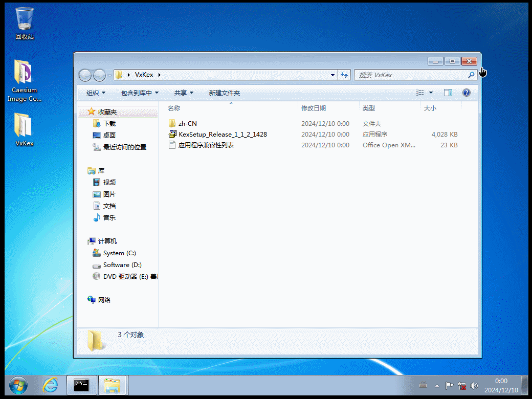
Task: Open 最近访问的位置 in navigation pane
Action: [124, 147]
